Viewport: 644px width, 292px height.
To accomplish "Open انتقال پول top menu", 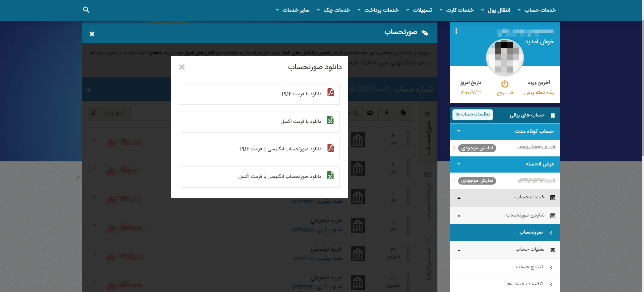I will pos(496,10).
